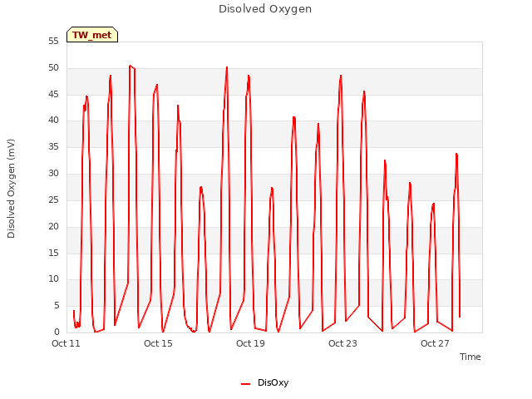Screen dimensions: 532x399
Task: Click the 15 y-axis tick label
Action: coord(53,253)
